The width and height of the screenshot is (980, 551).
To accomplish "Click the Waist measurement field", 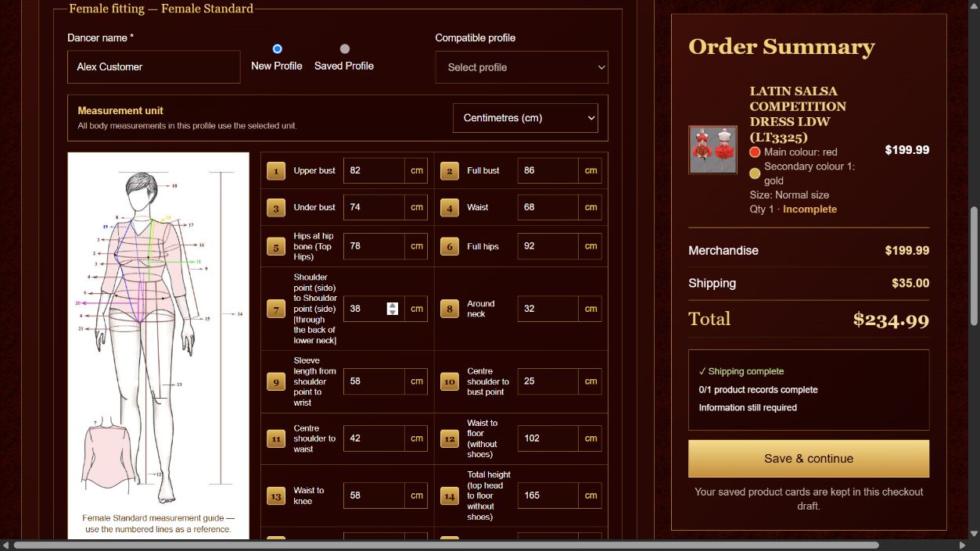I will 548,207.
